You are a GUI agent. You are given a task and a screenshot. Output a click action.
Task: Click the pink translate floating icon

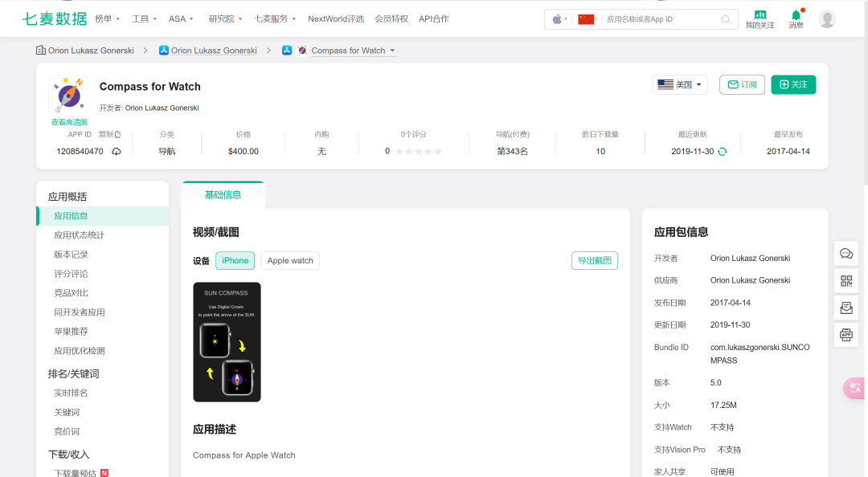point(854,388)
